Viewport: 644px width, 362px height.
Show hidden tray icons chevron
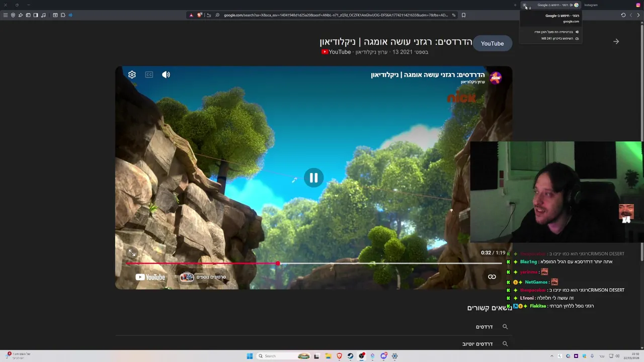tap(552, 356)
